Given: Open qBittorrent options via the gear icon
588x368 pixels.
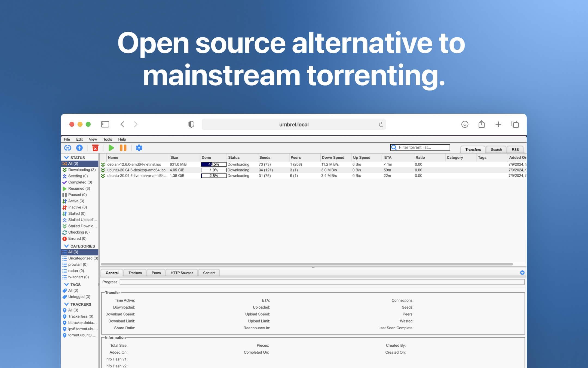Looking at the screenshot, I should tap(139, 148).
